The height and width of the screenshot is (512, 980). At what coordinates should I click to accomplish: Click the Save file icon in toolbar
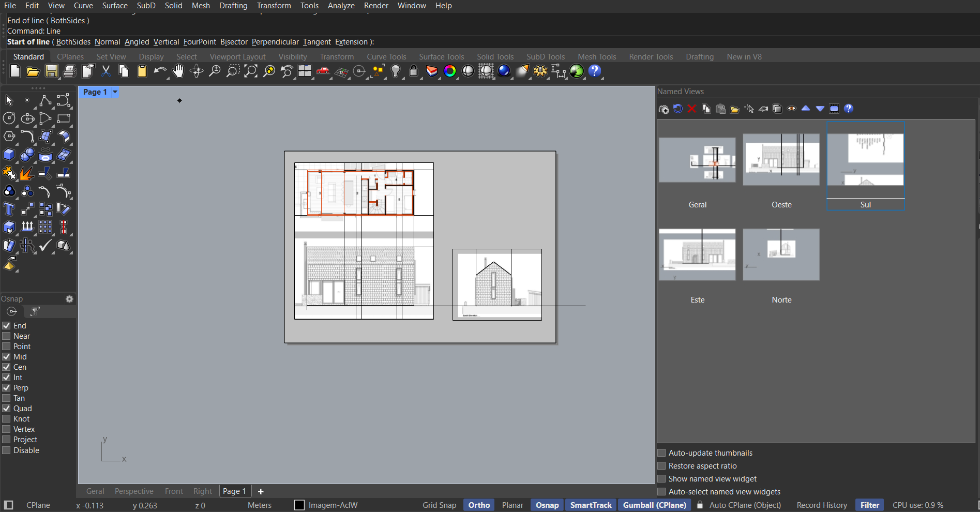point(51,71)
